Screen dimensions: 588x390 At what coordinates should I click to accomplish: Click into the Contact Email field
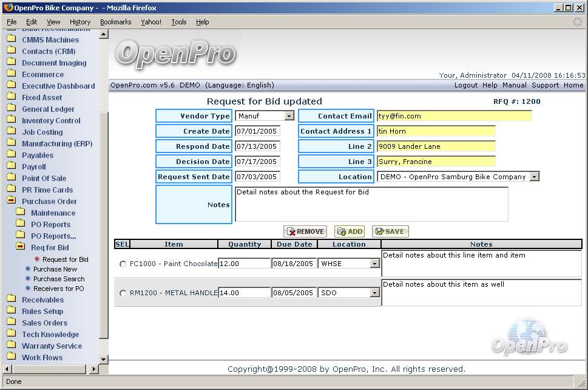(454, 116)
